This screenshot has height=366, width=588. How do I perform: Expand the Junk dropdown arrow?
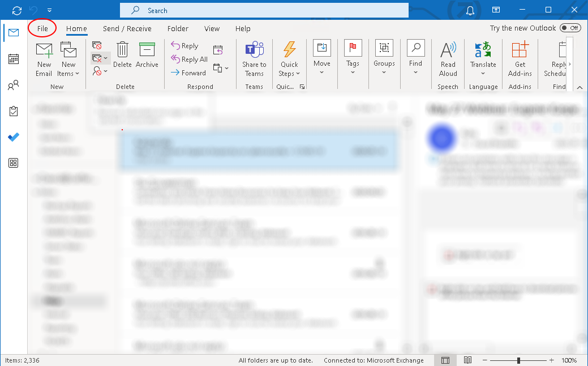tap(106, 71)
